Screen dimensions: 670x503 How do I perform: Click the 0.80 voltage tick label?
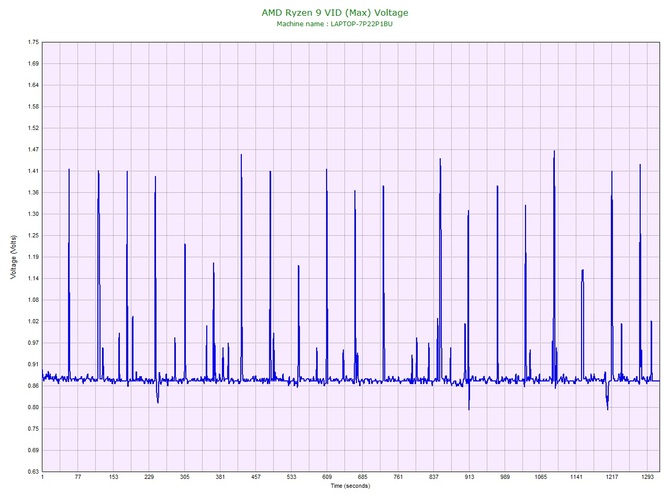click(33, 407)
